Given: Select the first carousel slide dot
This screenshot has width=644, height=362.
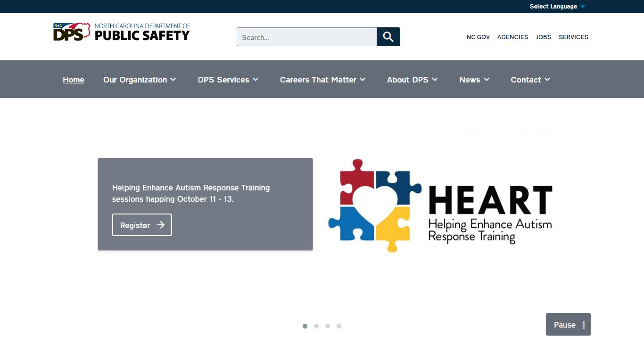Looking at the screenshot, I should point(305,326).
